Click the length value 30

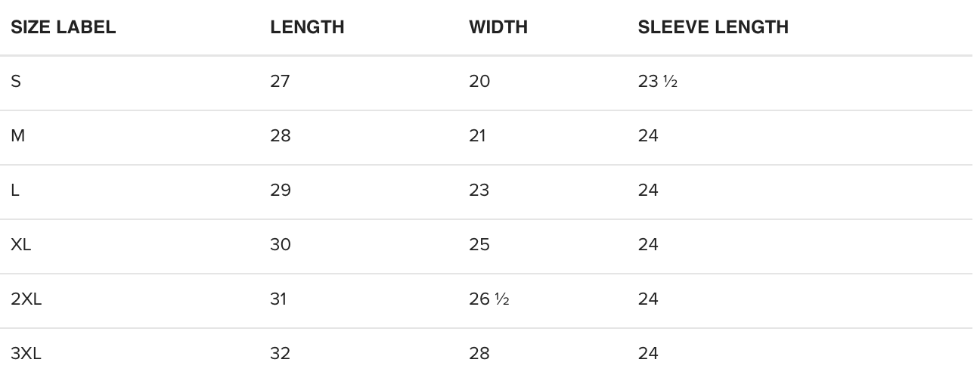click(x=280, y=245)
